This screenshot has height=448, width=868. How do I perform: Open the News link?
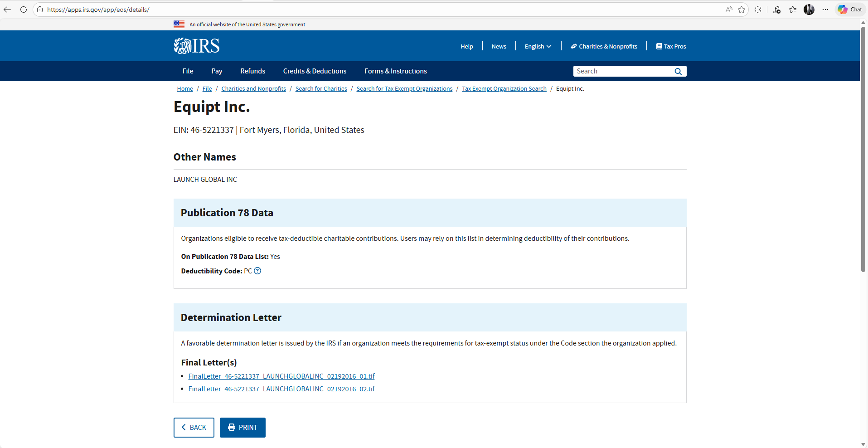(x=499, y=46)
